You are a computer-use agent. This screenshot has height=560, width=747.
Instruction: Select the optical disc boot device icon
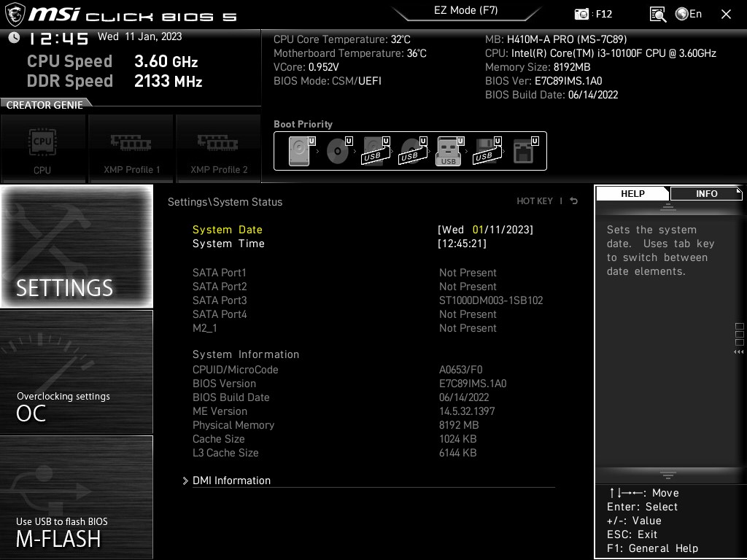pyautogui.click(x=338, y=151)
